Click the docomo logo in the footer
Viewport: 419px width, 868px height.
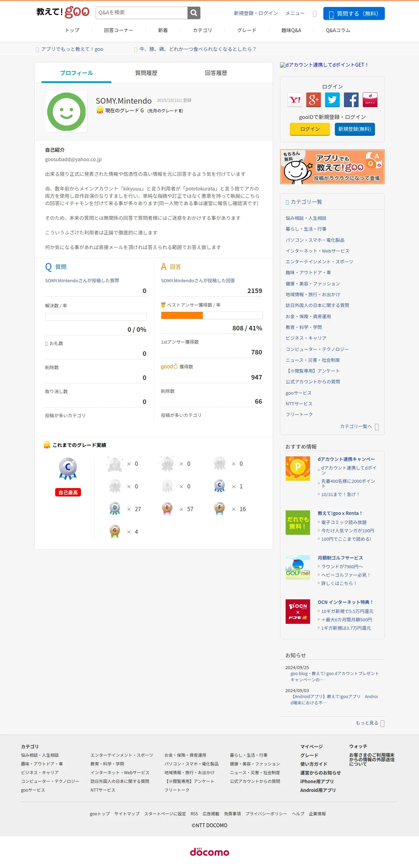(x=209, y=852)
